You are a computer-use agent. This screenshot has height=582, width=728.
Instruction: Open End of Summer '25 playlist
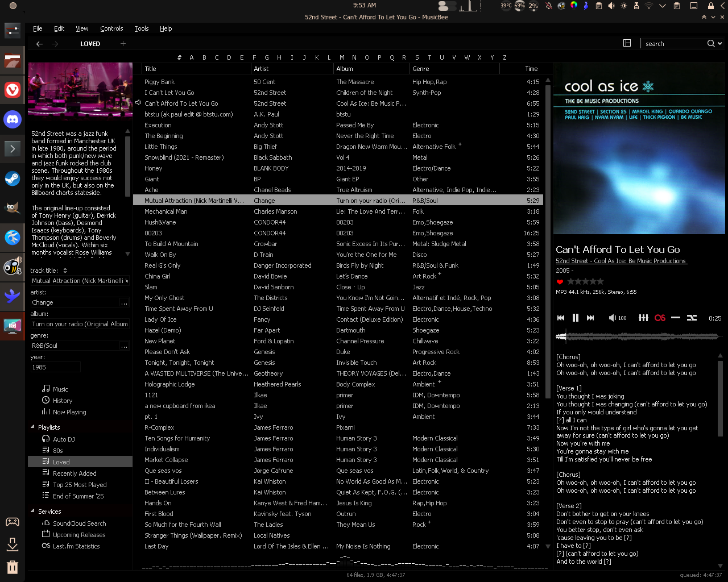point(78,496)
